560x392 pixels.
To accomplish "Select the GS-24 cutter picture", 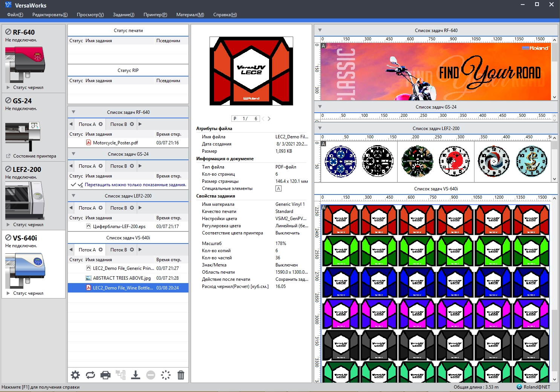I will (23, 136).
